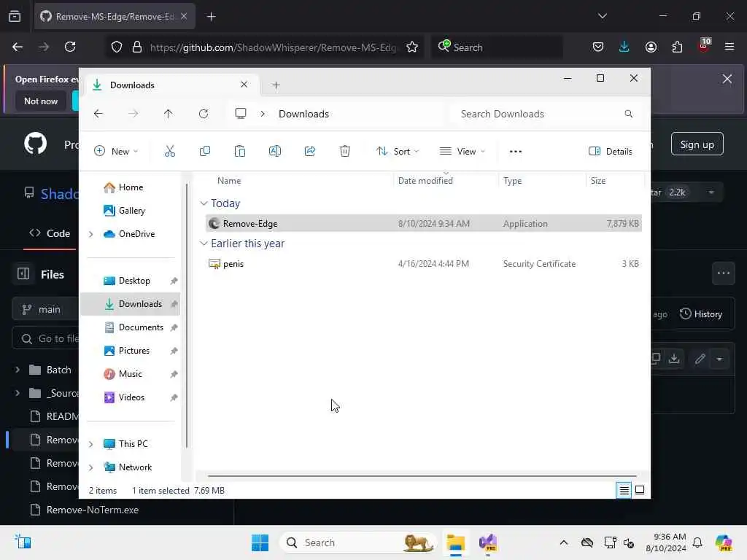Expand This PC in navigation pane
This screenshot has width=747, height=560.
tap(90, 444)
